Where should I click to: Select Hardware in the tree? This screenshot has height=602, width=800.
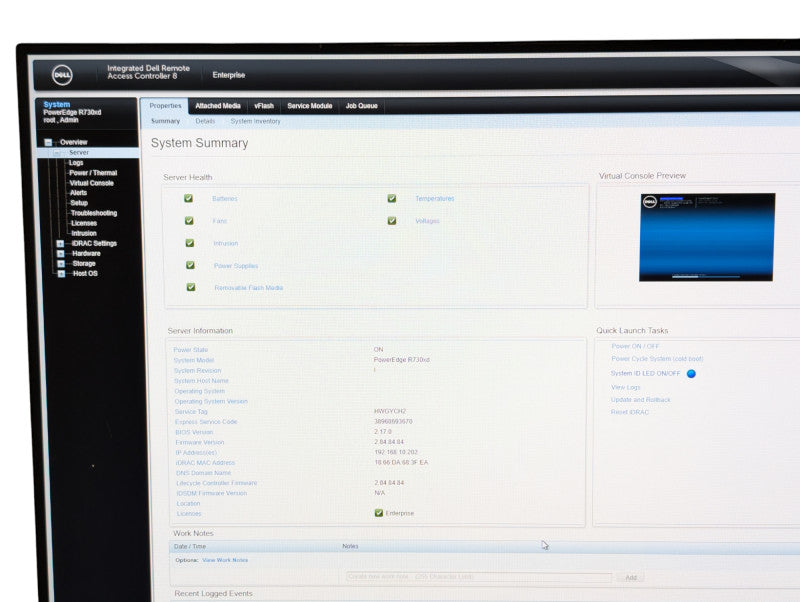click(86, 254)
